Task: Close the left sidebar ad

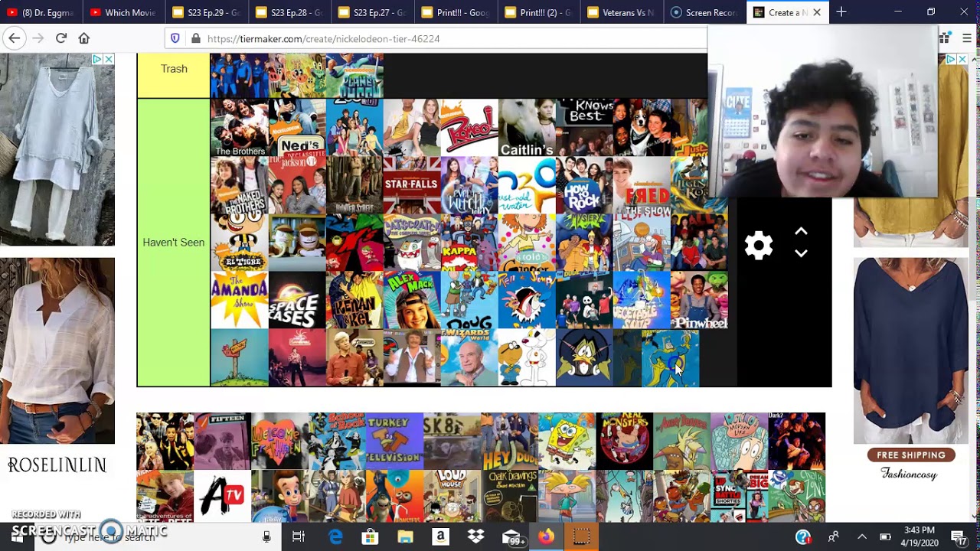Action: (108, 59)
